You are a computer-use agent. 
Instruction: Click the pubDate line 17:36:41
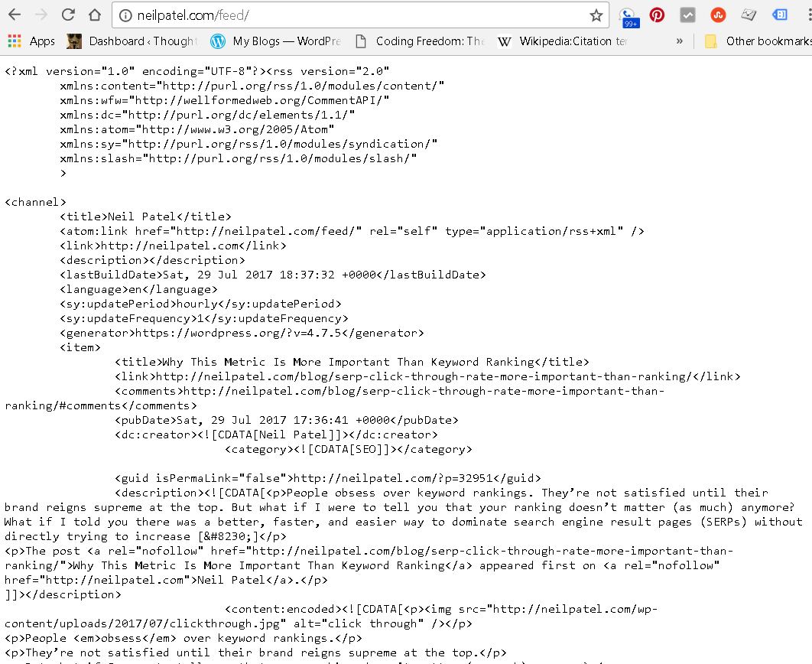click(287, 419)
